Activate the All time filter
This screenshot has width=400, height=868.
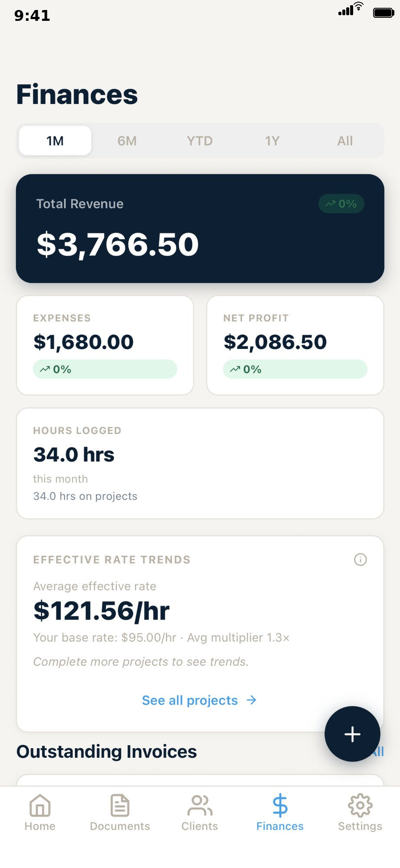[x=345, y=141]
